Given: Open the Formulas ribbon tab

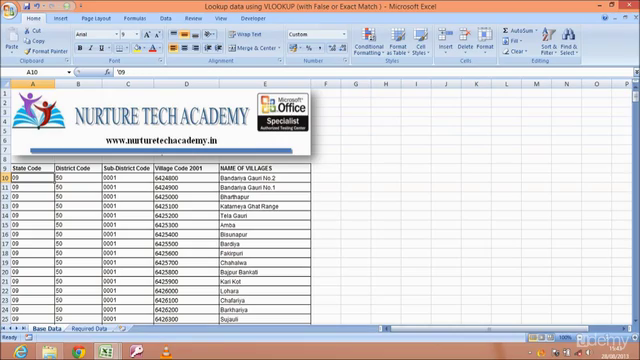Looking at the screenshot, I should [135, 18].
